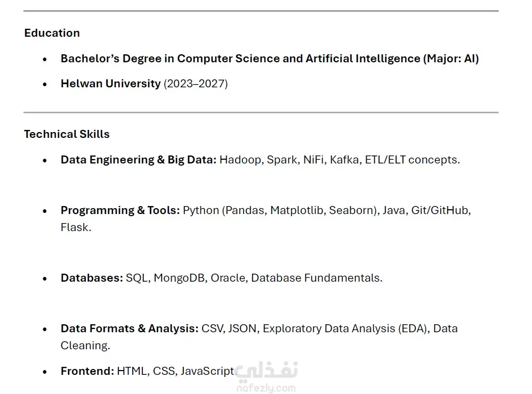
Task: Click the (2023–2027) date range
Action: pyautogui.click(x=196, y=84)
